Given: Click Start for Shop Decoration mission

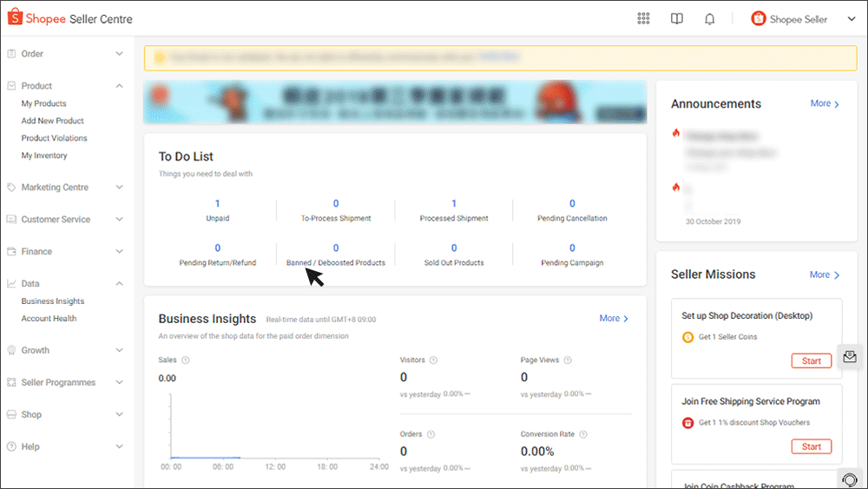Looking at the screenshot, I should tap(812, 361).
